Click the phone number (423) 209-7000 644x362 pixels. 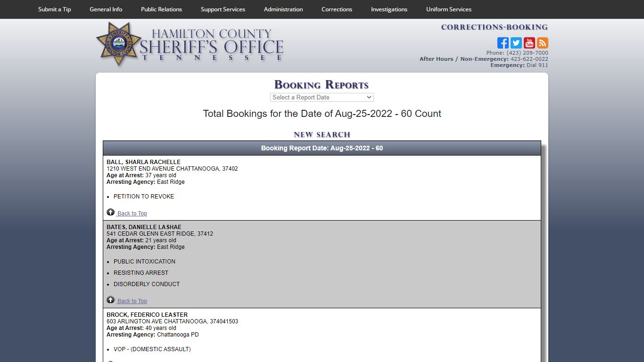[x=527, y=53]
